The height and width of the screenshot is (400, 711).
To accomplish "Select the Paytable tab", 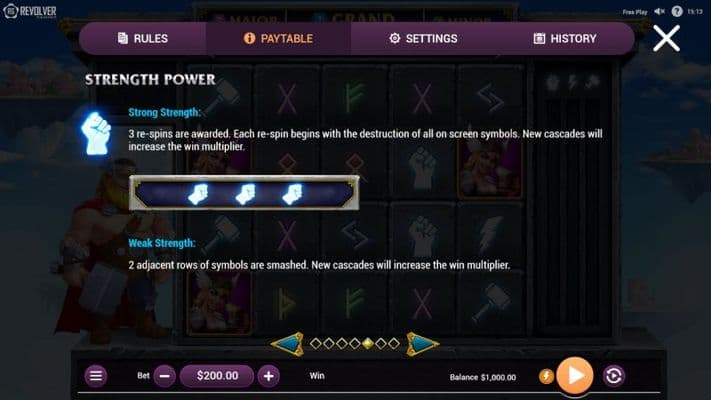I will click(x=278, y=39).
